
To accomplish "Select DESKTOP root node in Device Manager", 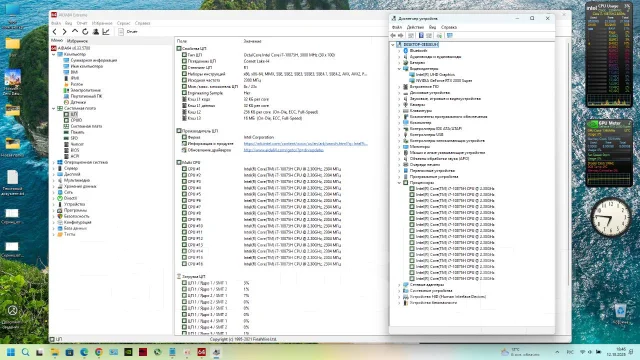I will point(418,44).
